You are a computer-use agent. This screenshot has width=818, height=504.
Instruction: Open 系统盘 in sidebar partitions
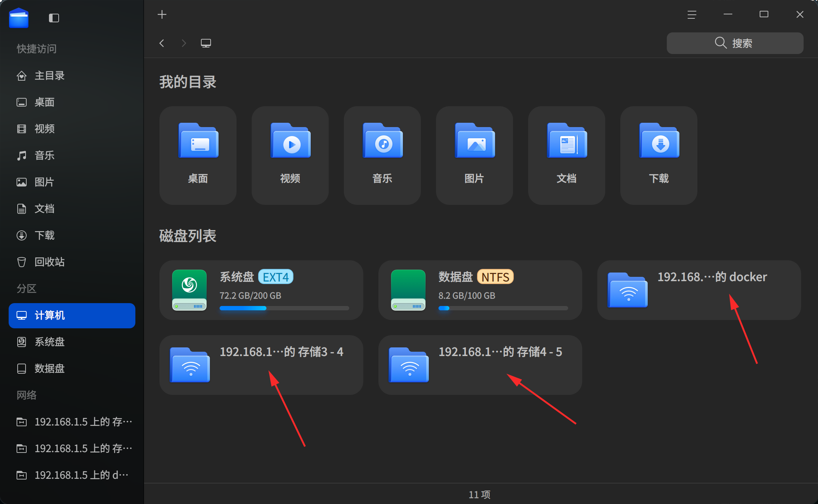point(72,342)
